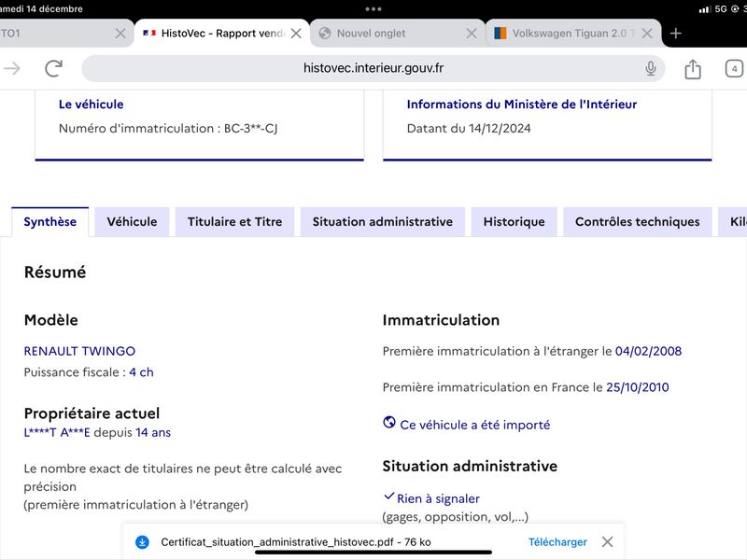Open the share sheet icon
This screenshot has width=747, height=560.
[x=693, y=69]
